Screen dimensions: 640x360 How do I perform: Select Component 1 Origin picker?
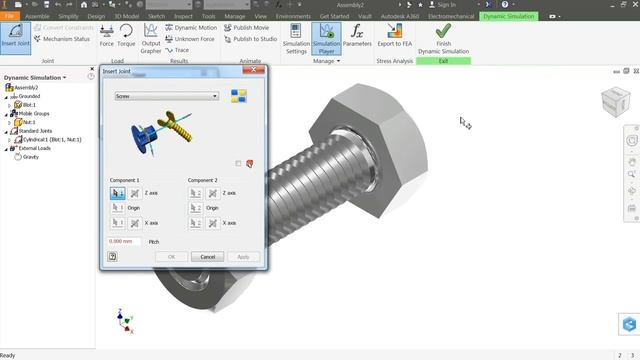[x=118, y=208]
